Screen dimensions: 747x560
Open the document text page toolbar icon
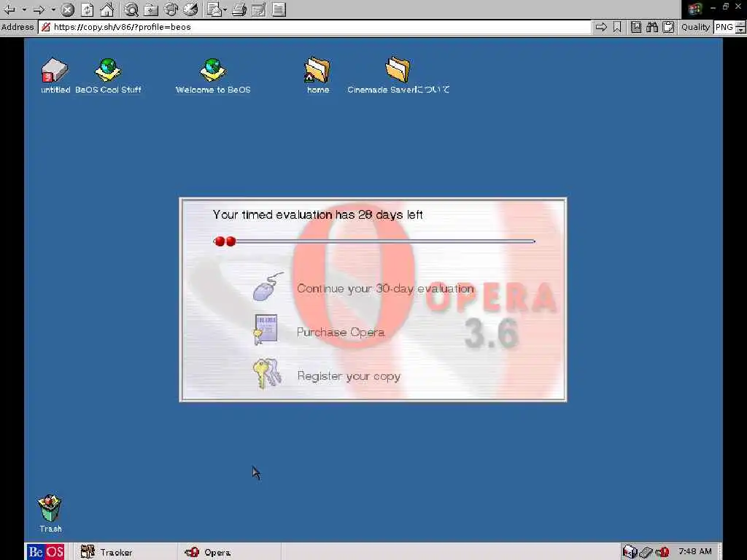pos(279,9)
